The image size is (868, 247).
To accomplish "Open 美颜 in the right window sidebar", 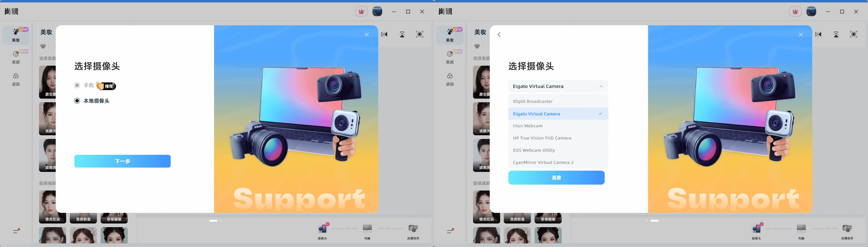I will click(450, 57).
